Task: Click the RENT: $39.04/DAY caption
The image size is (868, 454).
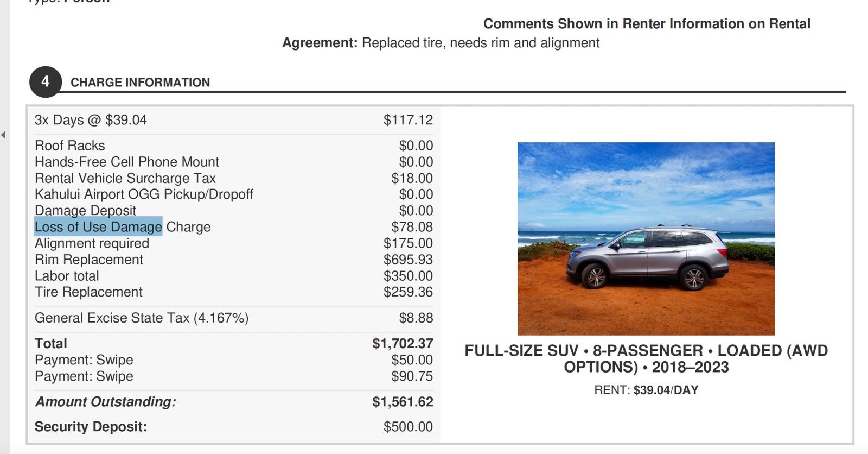Action: click(646, 390)
